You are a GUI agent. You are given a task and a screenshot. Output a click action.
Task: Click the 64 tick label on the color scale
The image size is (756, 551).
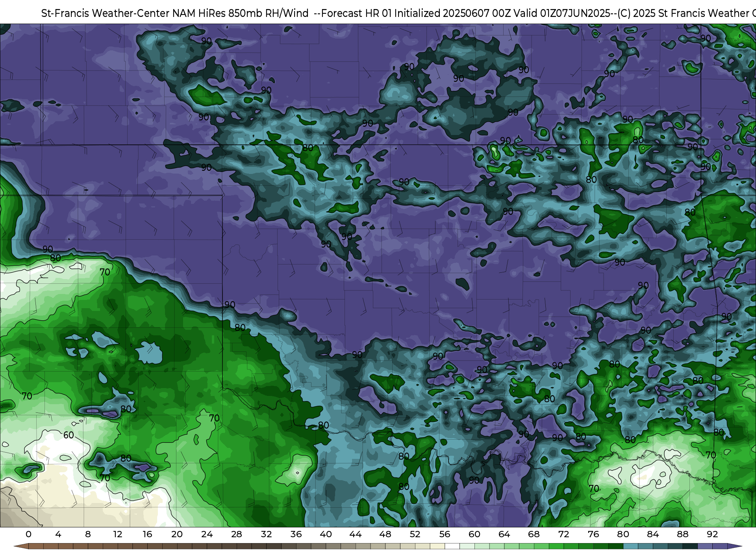point(504,534)
